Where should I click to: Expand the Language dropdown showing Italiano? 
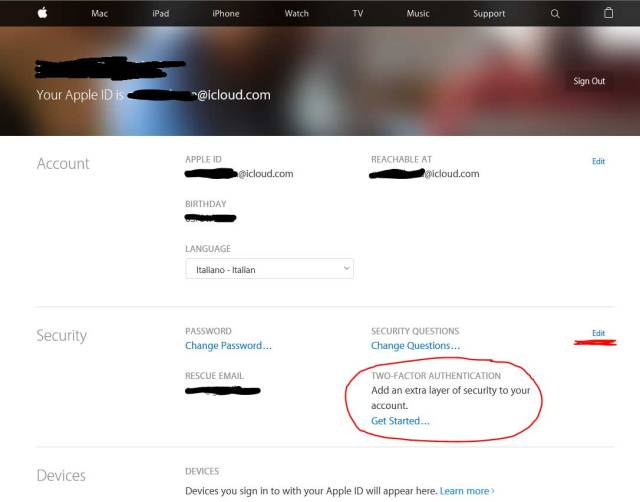point(269,269)
